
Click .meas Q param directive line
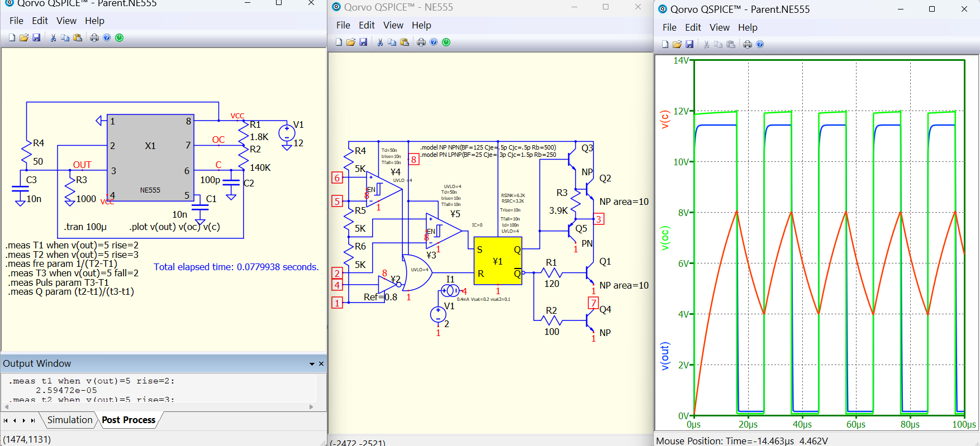coord(71,291)
